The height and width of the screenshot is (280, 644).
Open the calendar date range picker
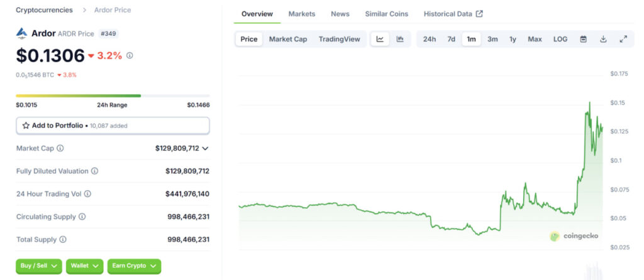583,40
